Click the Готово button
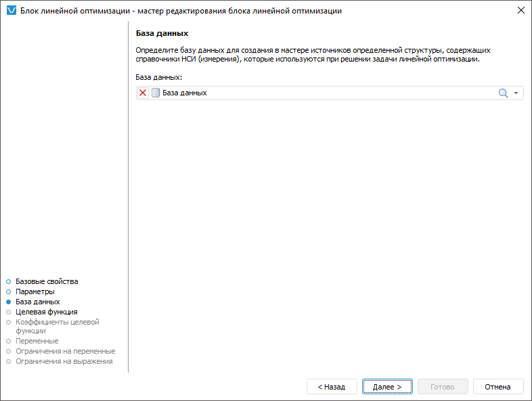Screen dimensions: 532x401 442,387
